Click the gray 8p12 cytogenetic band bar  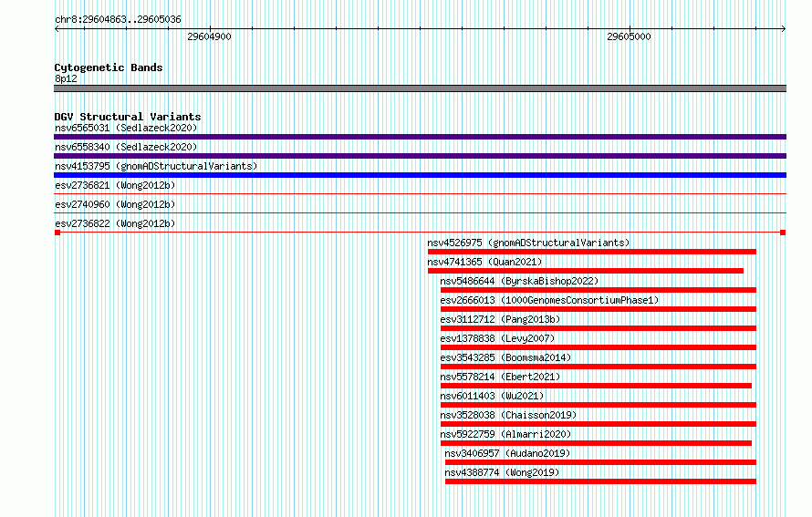click(420, 88)
